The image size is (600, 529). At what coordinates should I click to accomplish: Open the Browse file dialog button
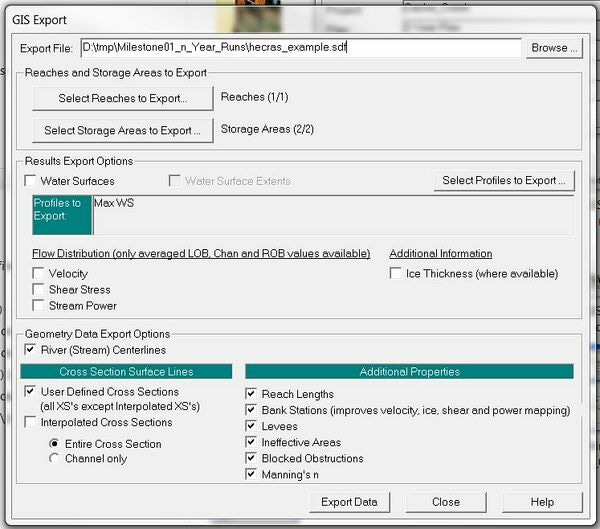[554, 48]
